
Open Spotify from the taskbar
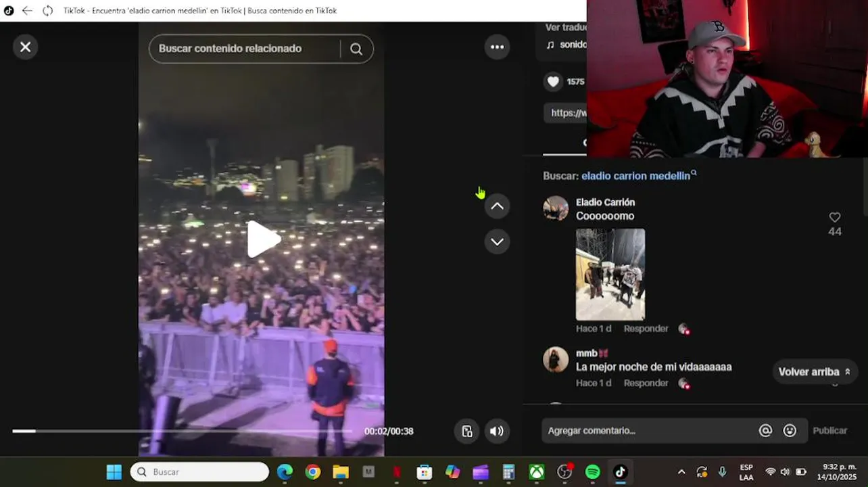(592, 472)
